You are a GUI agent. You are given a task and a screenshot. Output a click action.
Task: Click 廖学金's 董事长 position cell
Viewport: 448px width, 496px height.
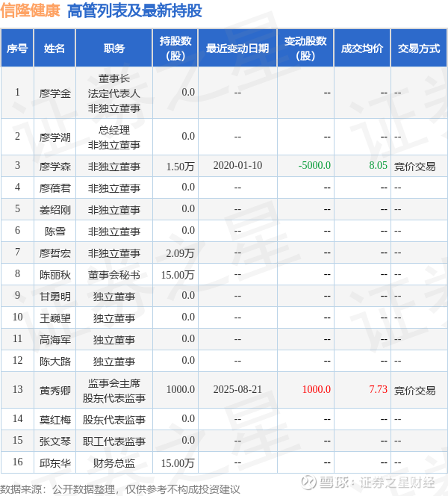click(x=113, y=93)
